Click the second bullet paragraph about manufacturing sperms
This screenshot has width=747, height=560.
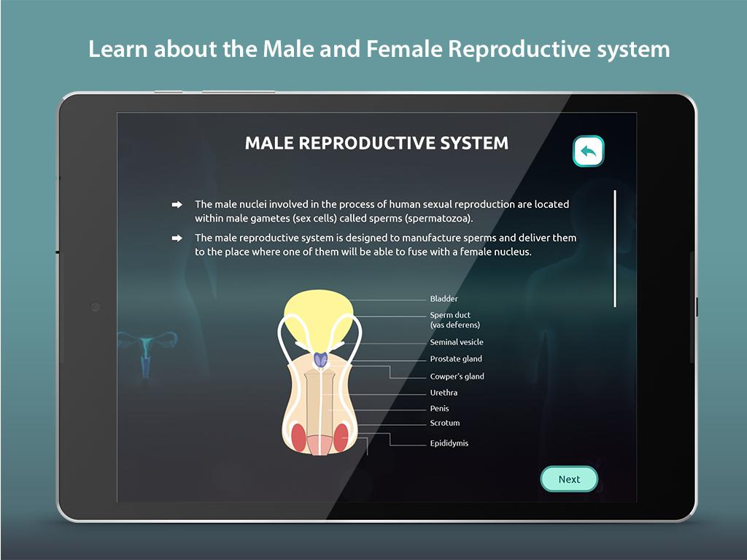click(x=385, y=244)
